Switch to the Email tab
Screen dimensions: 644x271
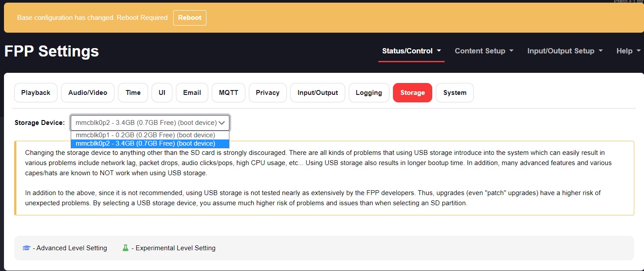(x=191, y=93)
